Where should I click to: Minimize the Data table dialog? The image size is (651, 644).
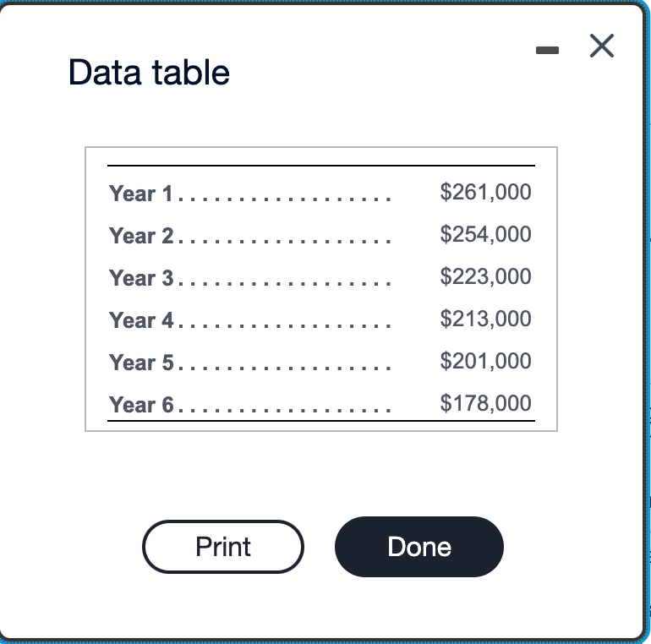[547, 51]
